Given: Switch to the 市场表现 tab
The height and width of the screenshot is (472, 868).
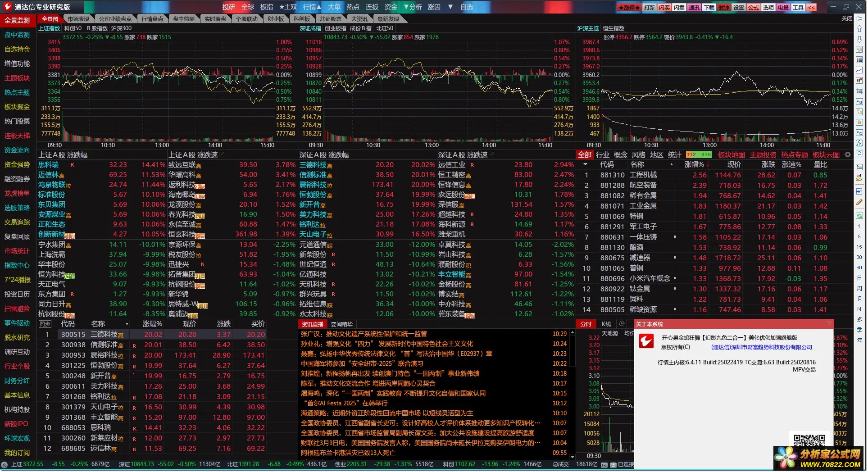Looking at the screenshot, I should coord(78,19).
